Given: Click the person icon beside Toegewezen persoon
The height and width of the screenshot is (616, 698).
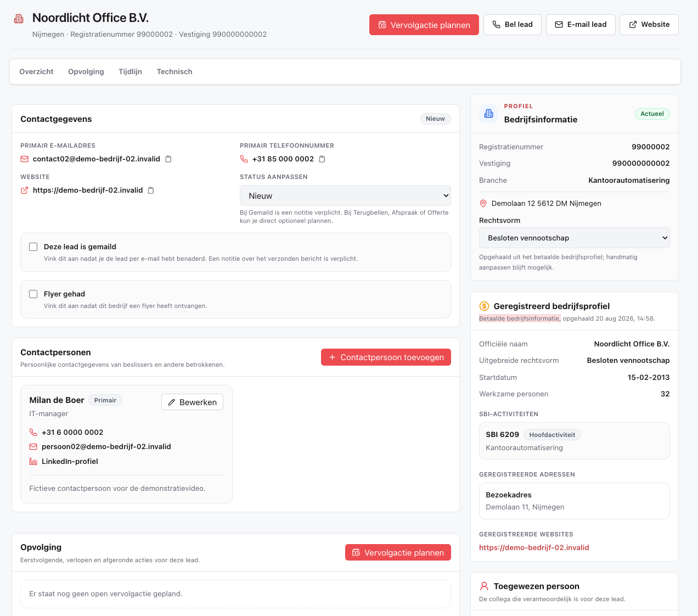Looking at the screenshot, I should (x=484, y=586).
